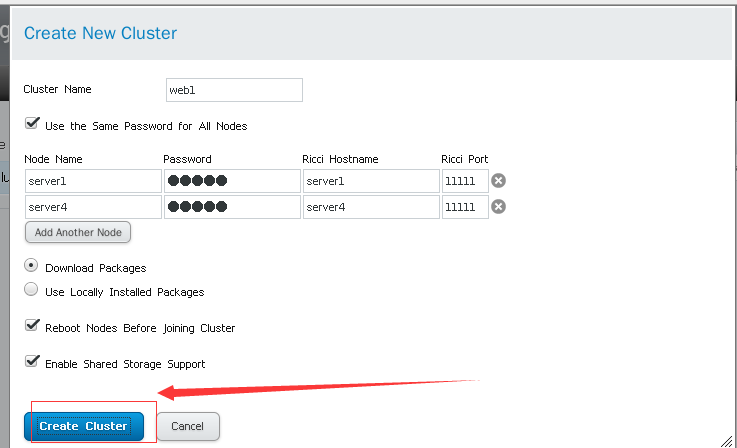Uncheck Reboot Nodes Before Joining Cluster
Image resolution: width=737 pixels, height=448 pixels.
click(x=32, y=327)
